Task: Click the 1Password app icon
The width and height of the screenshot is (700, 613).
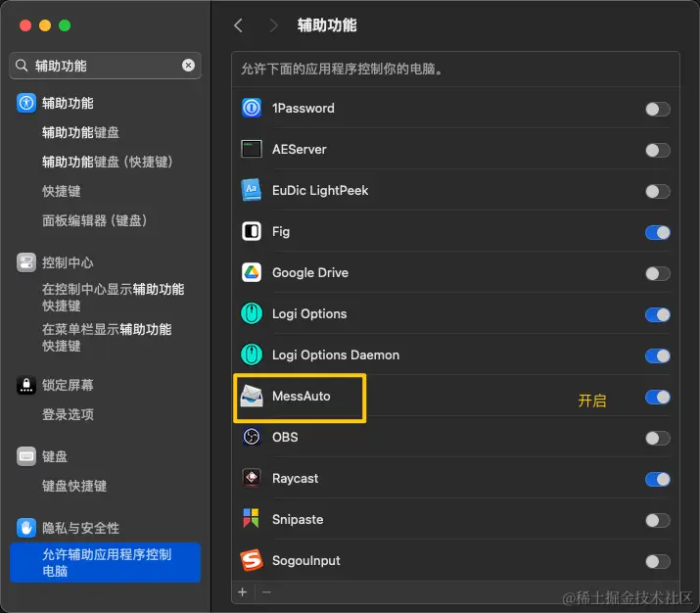Action: (x=252, y=108)
